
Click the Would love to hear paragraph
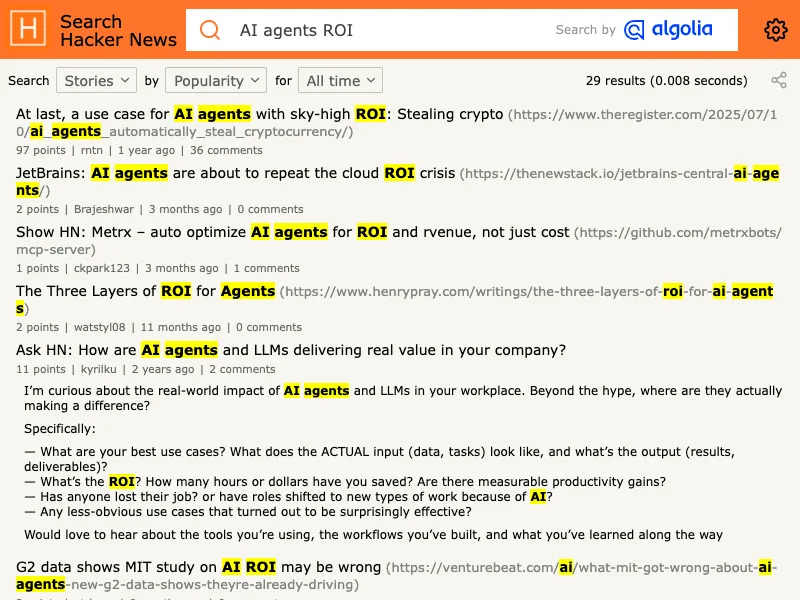coord(373,535)
